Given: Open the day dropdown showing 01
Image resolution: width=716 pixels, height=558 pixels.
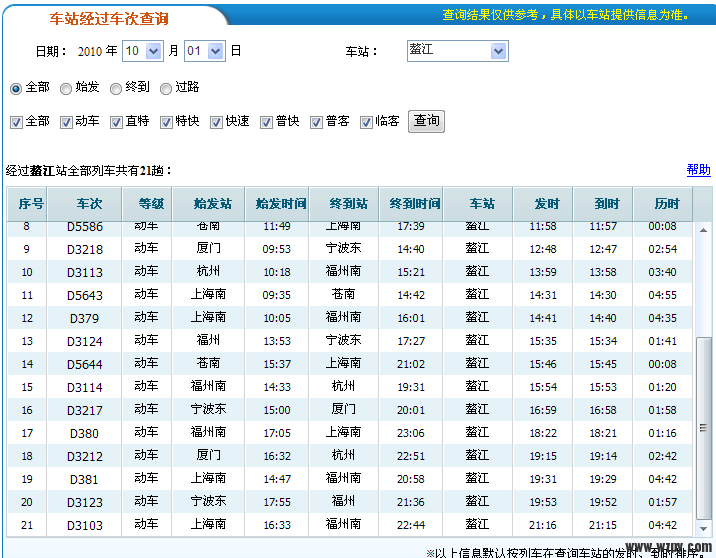Looking at the screenshot, I should coord(205,51).
